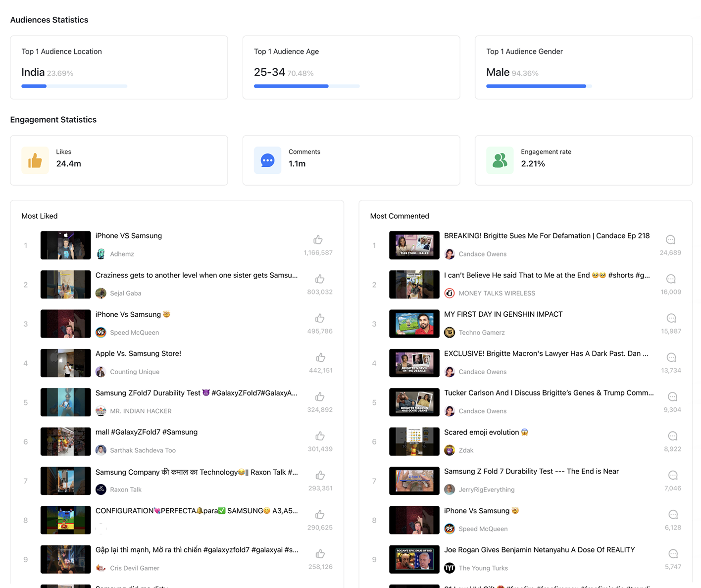The width and height of the screenshot is (701, 588).
Task: Click the Male audience gender progress bar
Action: [x=539, y=86]
